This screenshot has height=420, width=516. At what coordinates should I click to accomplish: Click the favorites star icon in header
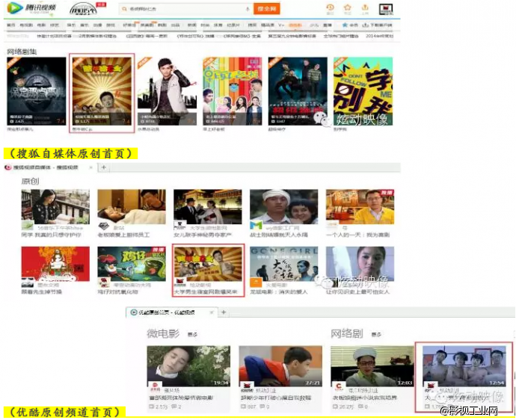tap(347, 8)
